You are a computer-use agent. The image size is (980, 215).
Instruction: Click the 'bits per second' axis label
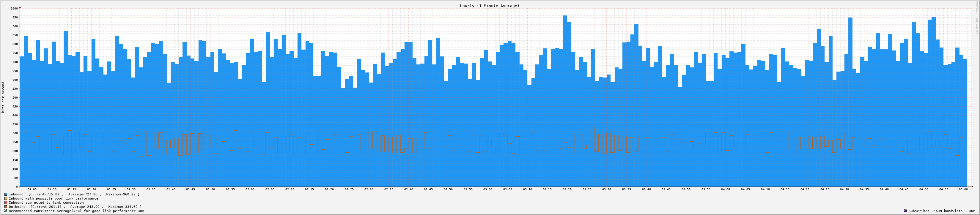[x=4, y=97]
